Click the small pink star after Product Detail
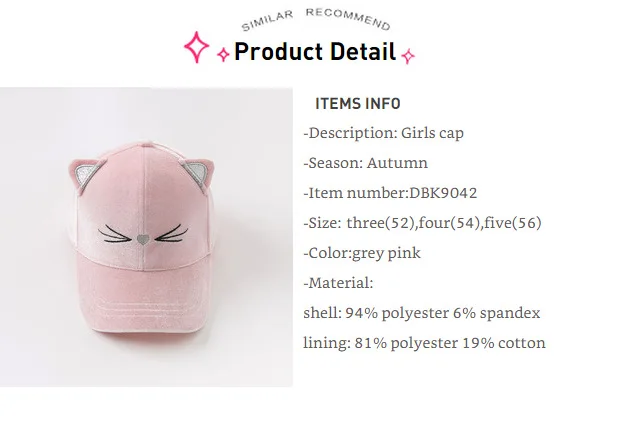Viewport: 620px width, 433px height. (408, 56)
